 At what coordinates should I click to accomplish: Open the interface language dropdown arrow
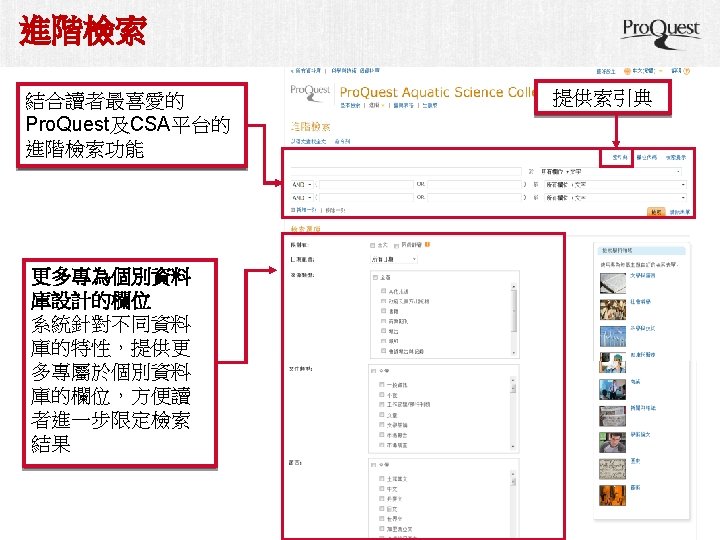(661, 71)
